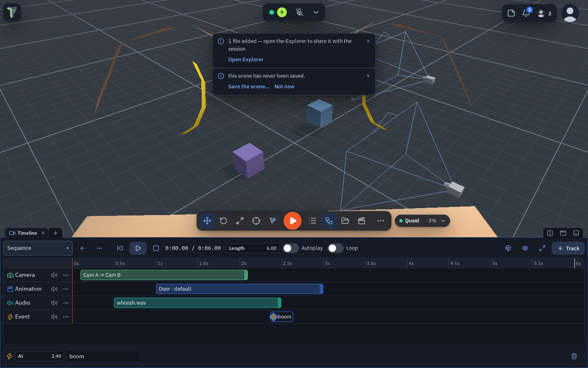
Task: Mute the Camera track
Action: 54,275
